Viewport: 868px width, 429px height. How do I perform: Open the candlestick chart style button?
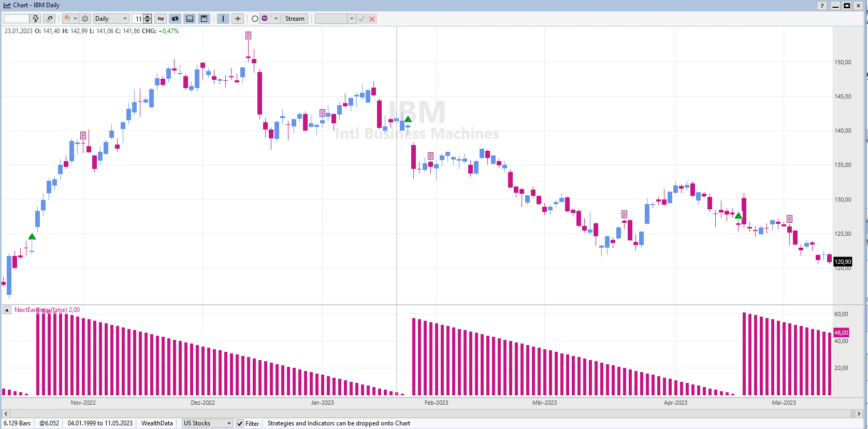point(67,19)
